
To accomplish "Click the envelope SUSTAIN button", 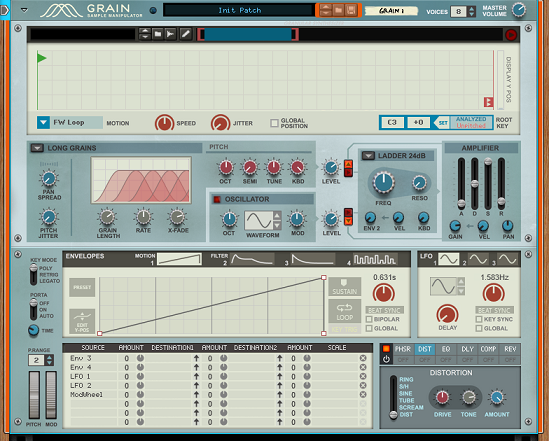I will tap(345, 287).
